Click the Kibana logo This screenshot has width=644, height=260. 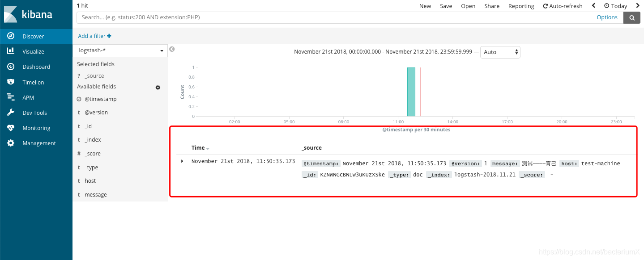28,14
